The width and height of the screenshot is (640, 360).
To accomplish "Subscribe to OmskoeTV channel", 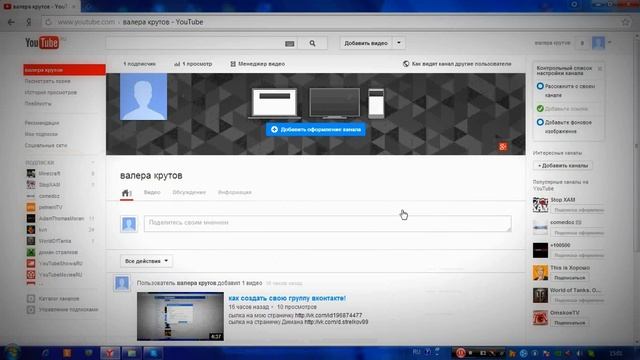I will (x=570, y=322).
